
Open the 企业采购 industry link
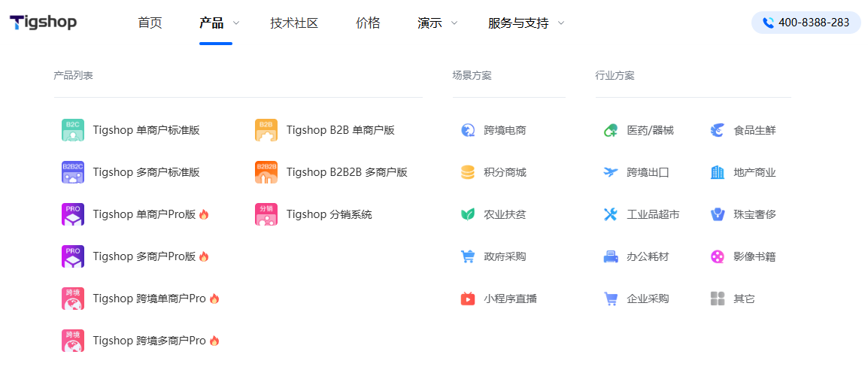pos(648,299)
